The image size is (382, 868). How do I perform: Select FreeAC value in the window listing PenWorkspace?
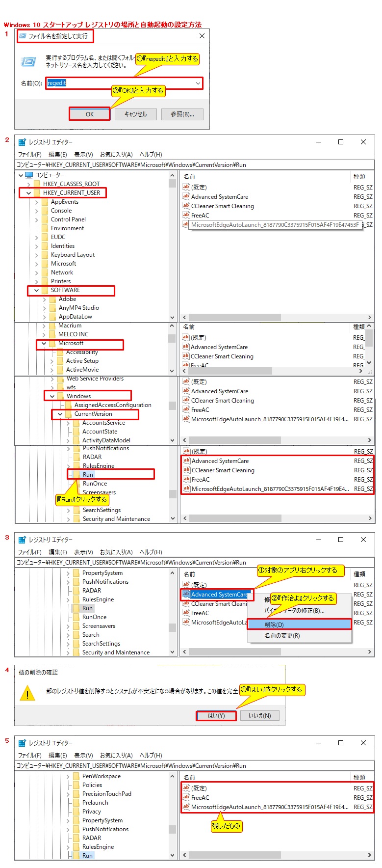pyautogui.click(x=200, y=797)
